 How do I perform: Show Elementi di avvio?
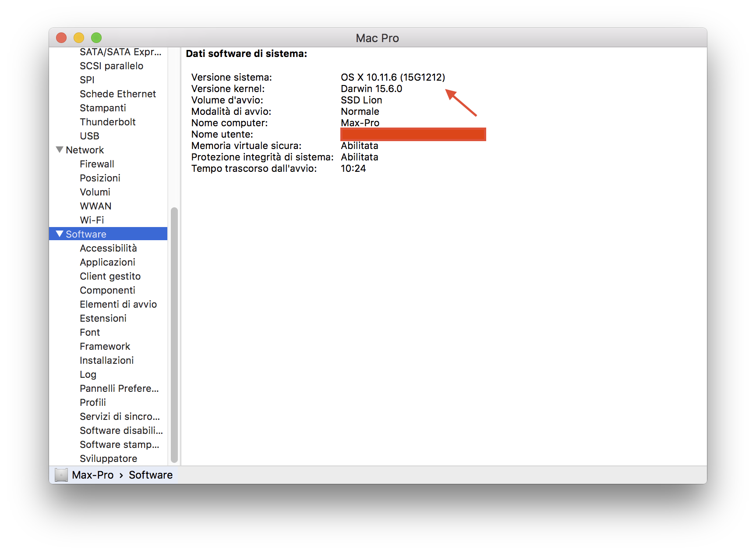click(118, 304)
